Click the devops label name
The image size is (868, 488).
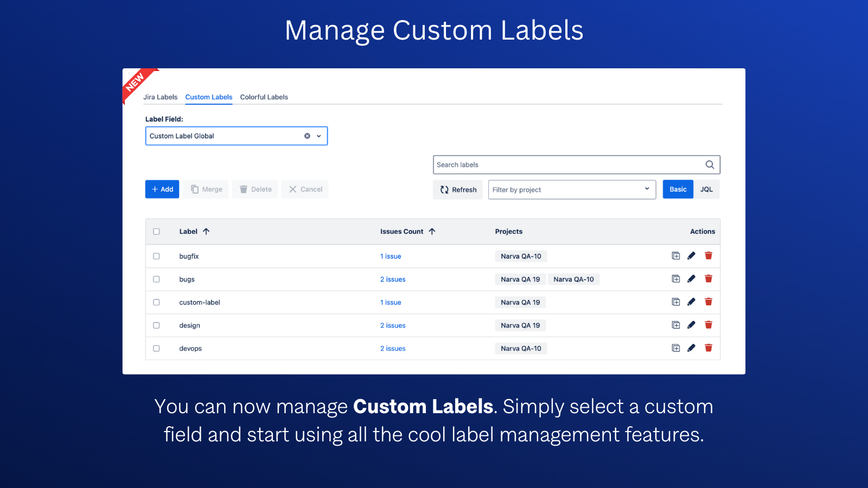(x=190, y=349)
